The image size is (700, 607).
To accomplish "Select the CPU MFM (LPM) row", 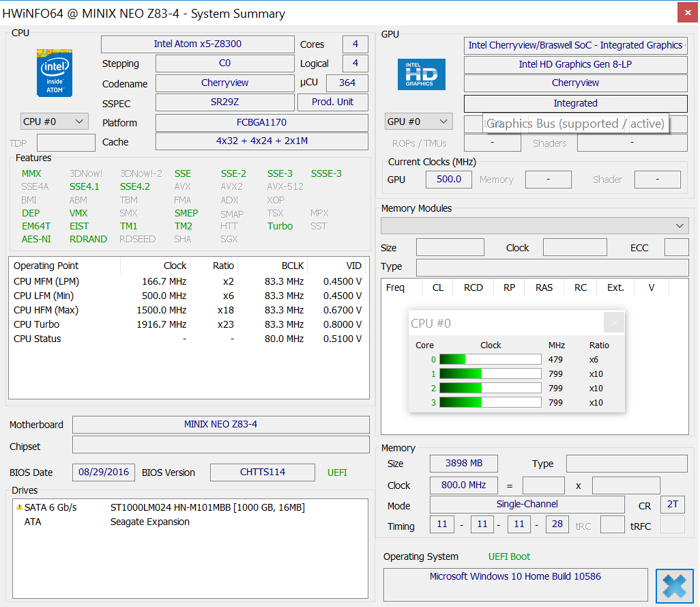I will click(188, 281).
